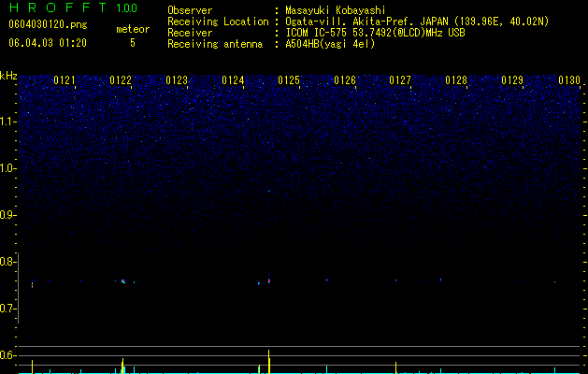Select the 0122 time marker label
The image size is (588, 374).
[x=121, y=80]
